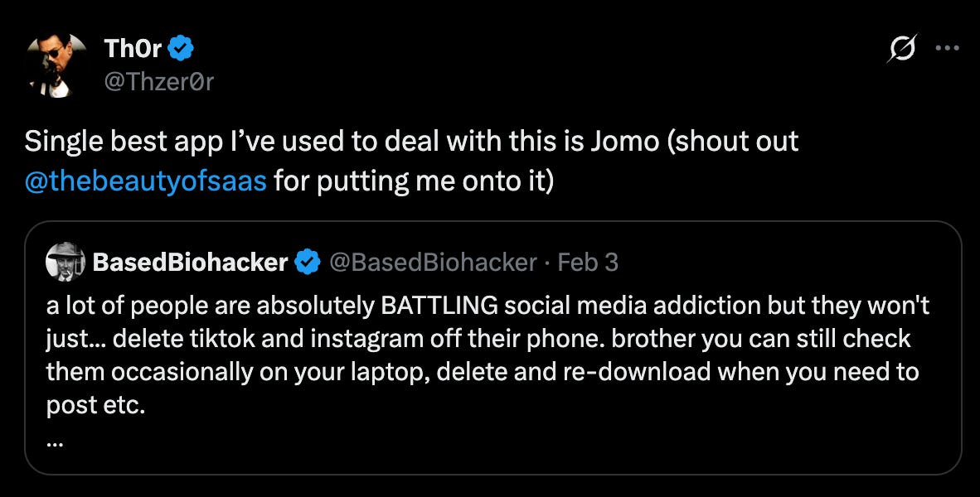The image size is (980, 497).
Task: Click the BasedBiohacker display name
Action: (x=190, y=263)
